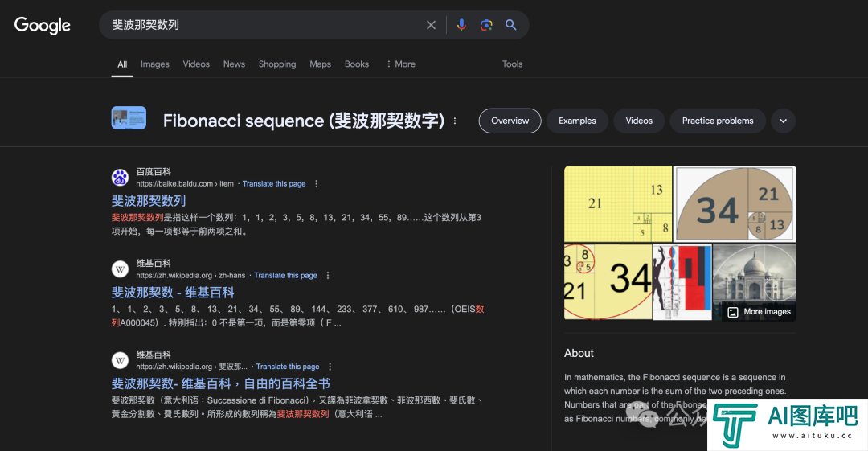Viewport: 868px width, 451px height.
Task: Click Wikipedia favicon of zh-hans result
Action: click(x=120, y=269)
